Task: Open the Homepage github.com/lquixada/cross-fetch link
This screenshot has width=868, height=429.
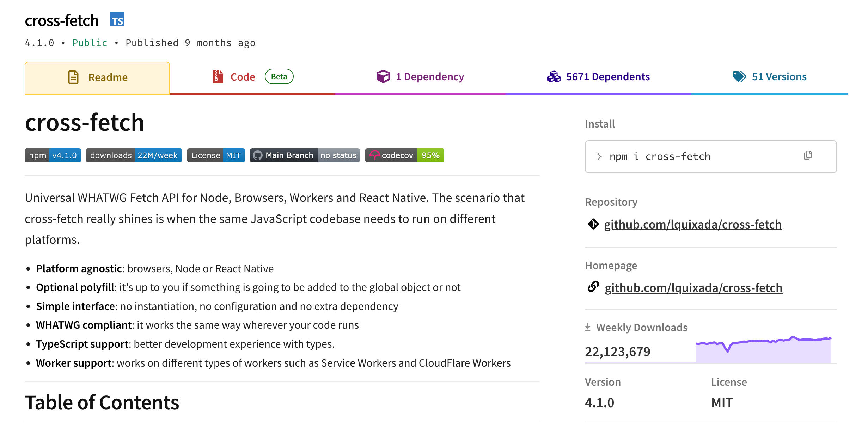Action: click(x=693, y=288)
